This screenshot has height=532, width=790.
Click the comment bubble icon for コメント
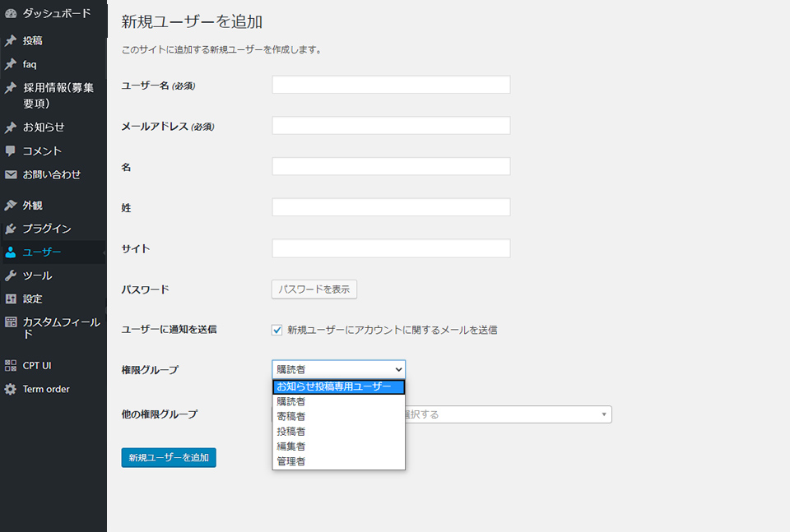pyautogui.click(x=11, y=151)
